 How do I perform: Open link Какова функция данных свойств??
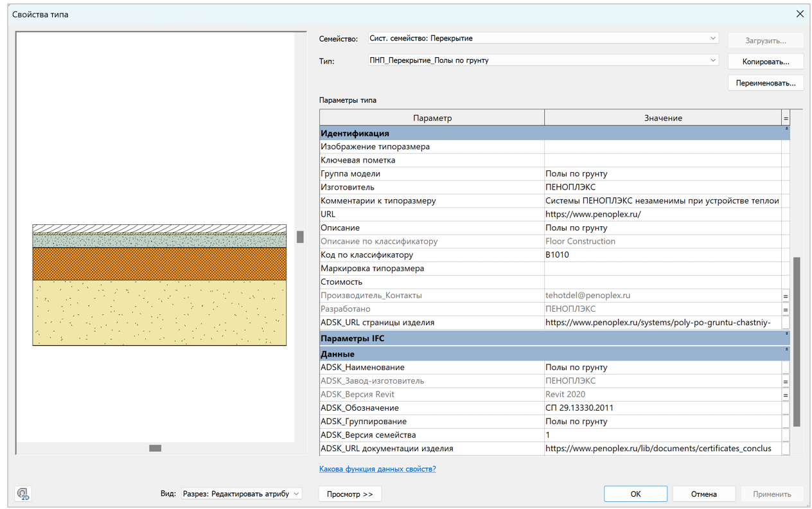[x=377, y=469]
